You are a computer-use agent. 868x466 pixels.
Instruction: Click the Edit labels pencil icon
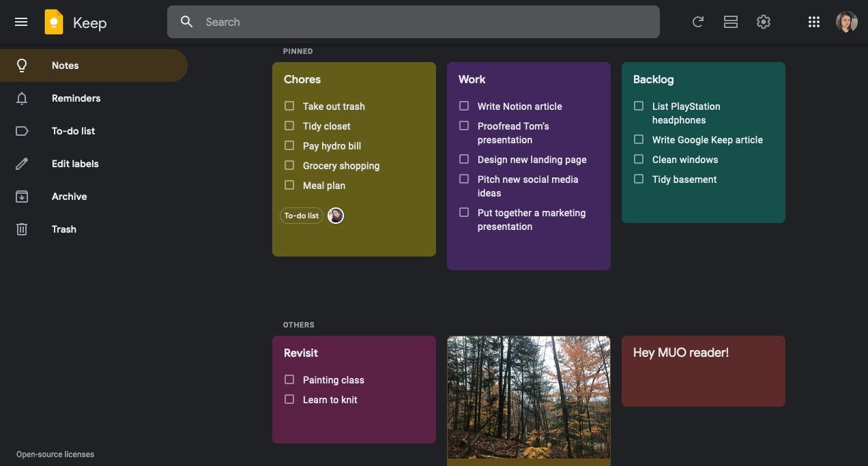point(21,163)
